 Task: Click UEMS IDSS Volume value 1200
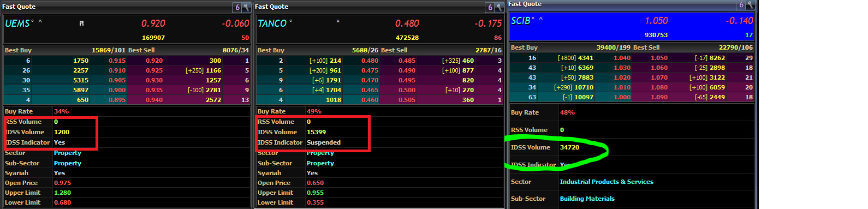[x=62, y=132]
